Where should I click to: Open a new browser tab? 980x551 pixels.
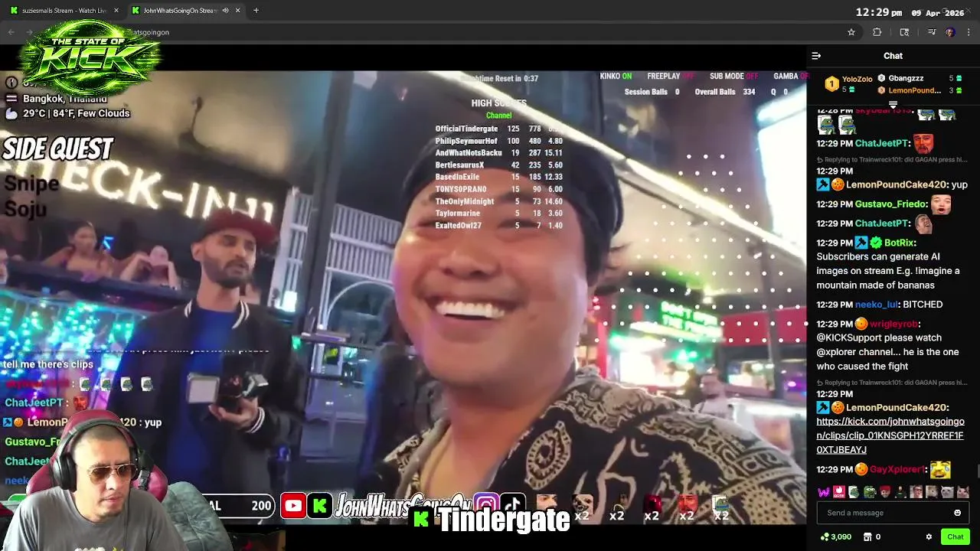tap(256, 11)
